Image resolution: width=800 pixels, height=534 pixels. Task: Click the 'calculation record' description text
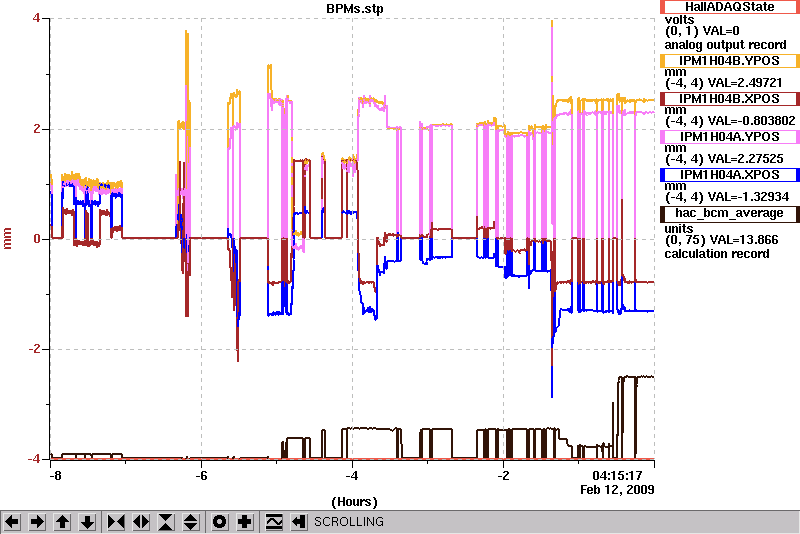click(x=716, y=254)
